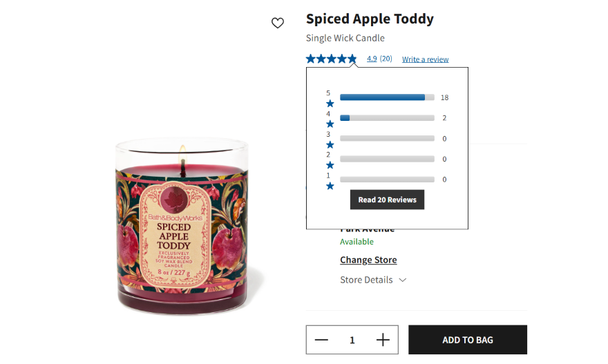The height and width of the screenshot is (364, 608).
Task: Expand the Store Details chevron
Action: coord(403,280)
